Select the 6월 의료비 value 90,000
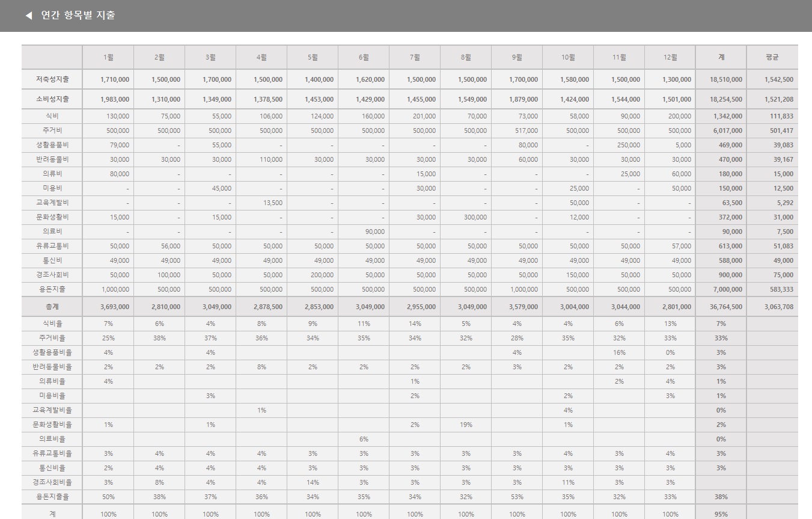Image resolution: width=812 pixels, height=519 pixels. [x=374, y=232]
